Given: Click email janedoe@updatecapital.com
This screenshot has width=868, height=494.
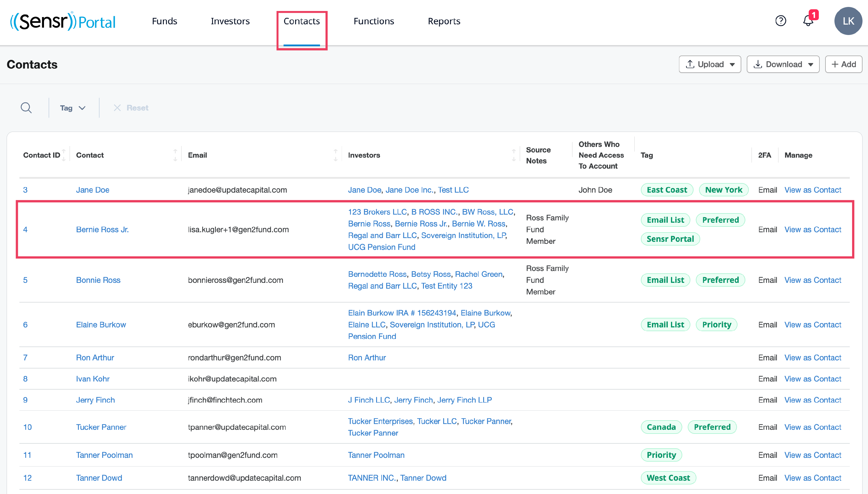Looking at the screenshot, I should click(237, 190).
